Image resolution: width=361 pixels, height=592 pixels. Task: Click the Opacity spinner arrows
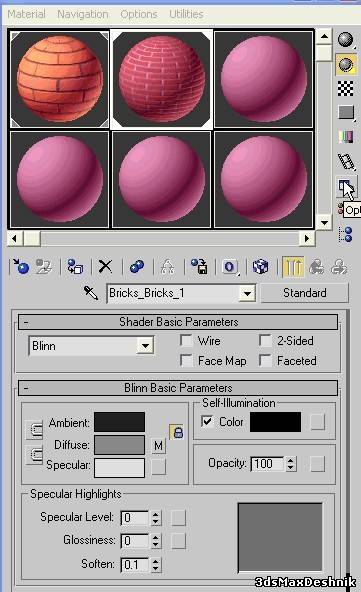[290, 464]
